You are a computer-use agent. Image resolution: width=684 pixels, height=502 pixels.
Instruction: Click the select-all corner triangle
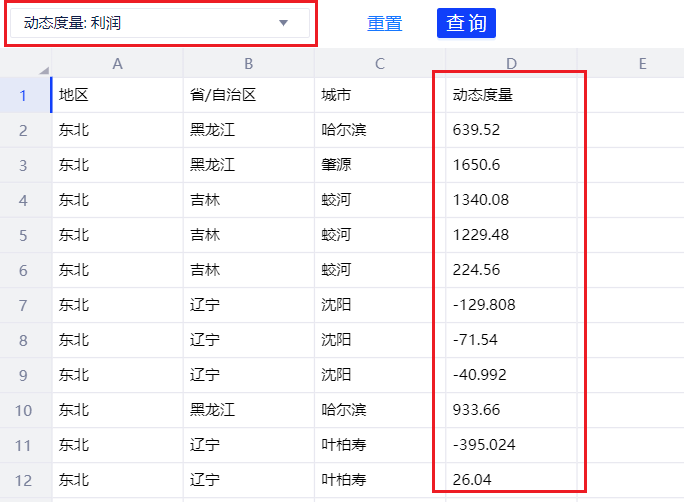click(43, 69)
